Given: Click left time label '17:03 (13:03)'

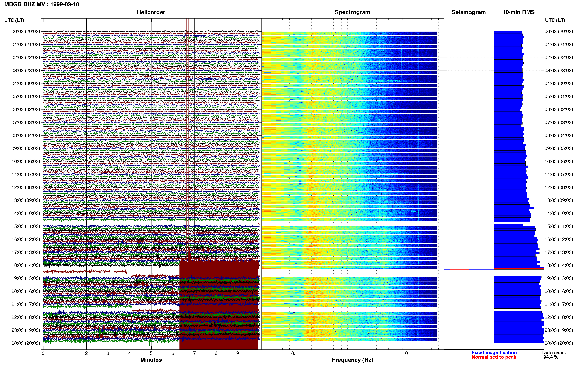Looking at the screenshot, I should point(26,252).
